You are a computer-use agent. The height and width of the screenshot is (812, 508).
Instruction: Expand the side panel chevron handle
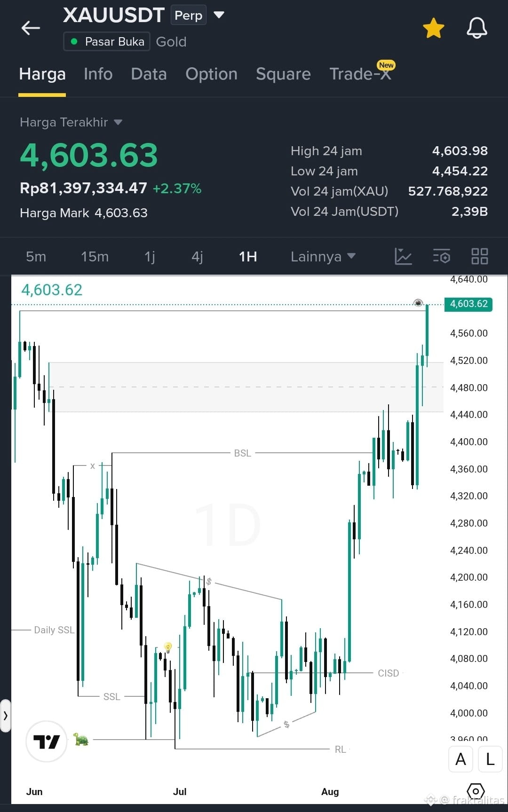(x=6, y=716)
